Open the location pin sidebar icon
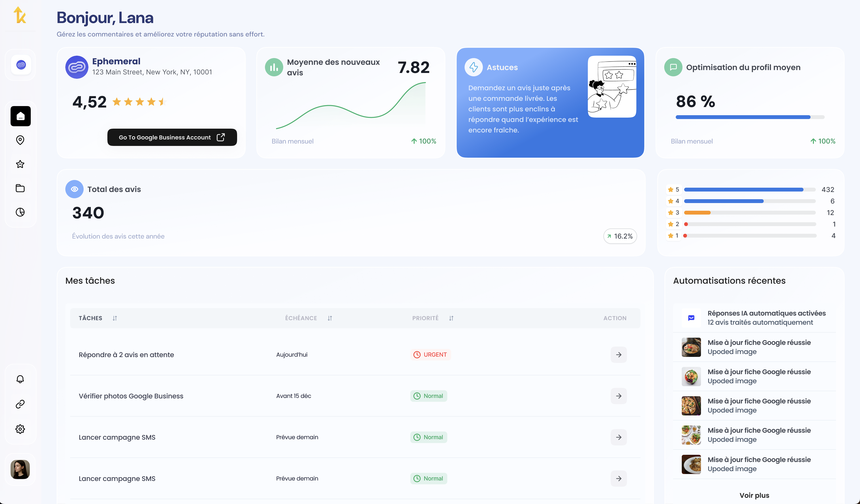 point(20,140)
